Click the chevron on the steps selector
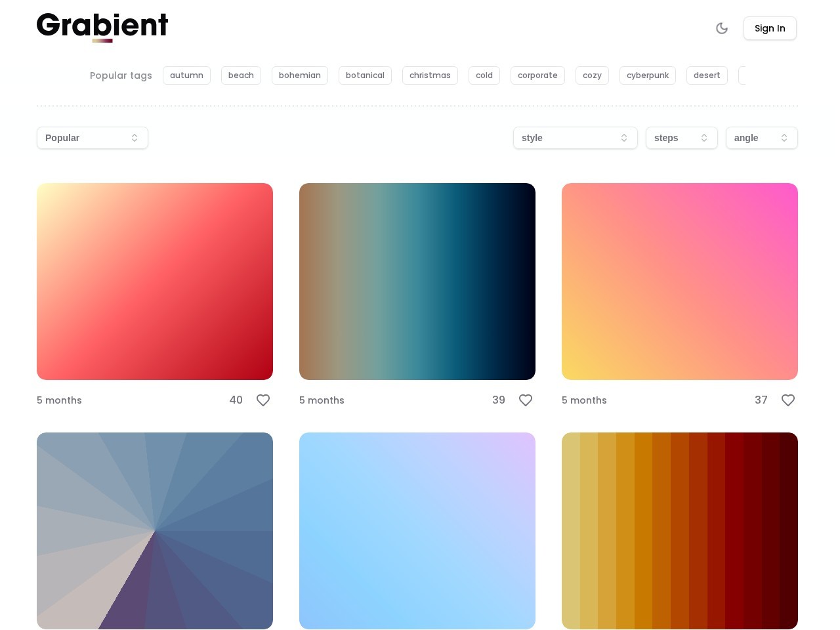The height and width of the screenshot is (630, 840). (x=704, y=138)
